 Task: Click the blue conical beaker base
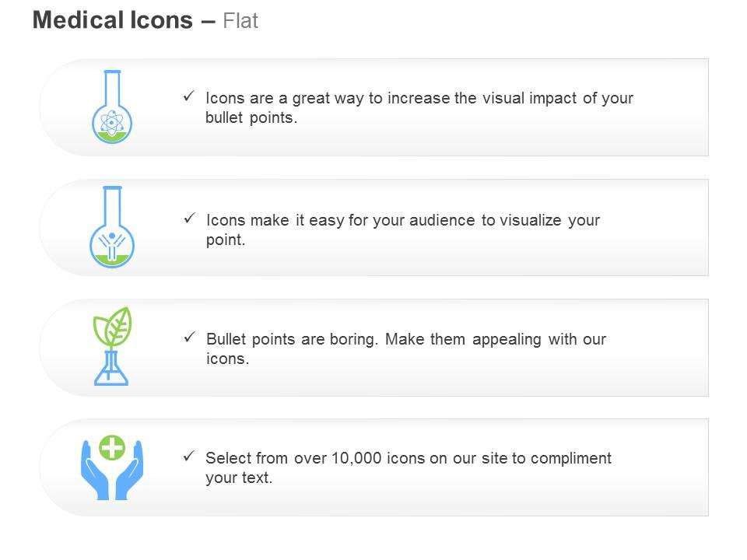tap(111, 369)
